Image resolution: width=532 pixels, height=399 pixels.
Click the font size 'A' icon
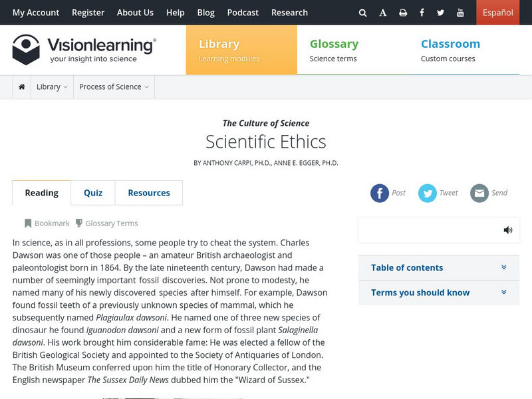click(382, 13)
